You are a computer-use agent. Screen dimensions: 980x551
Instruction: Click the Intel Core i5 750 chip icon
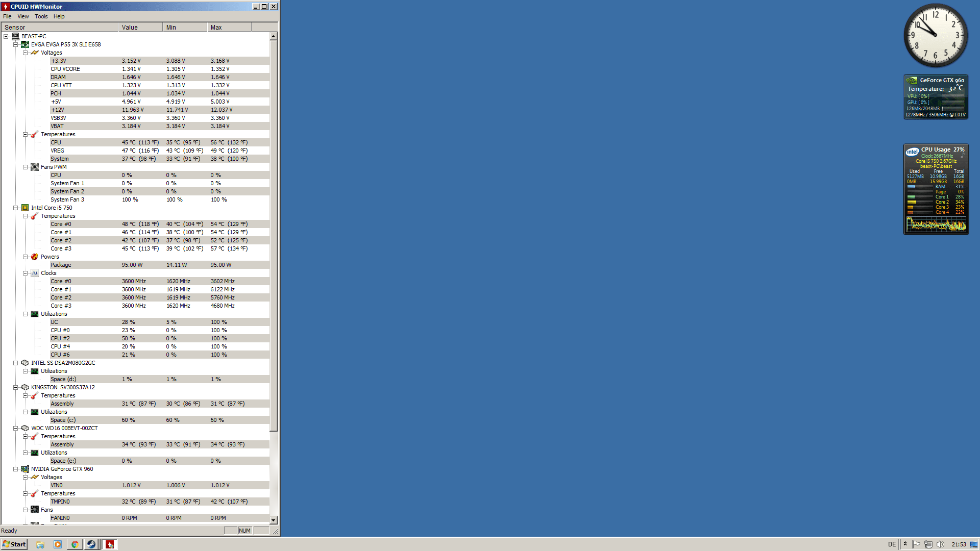tap(25, 208)
